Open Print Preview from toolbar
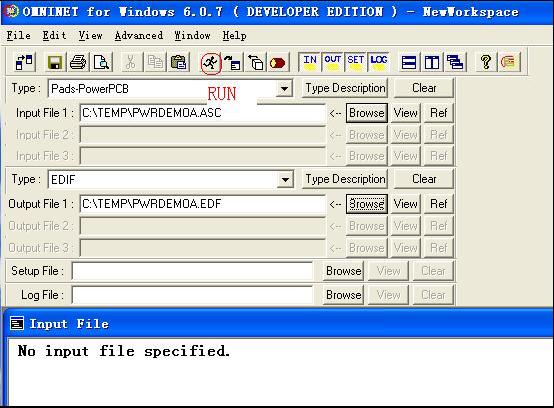 101,63
